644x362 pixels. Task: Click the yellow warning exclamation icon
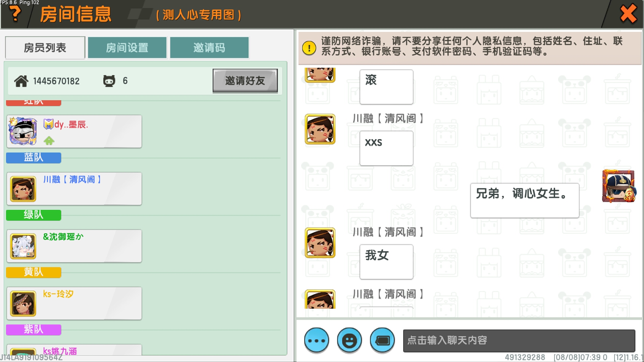(309, 48)
